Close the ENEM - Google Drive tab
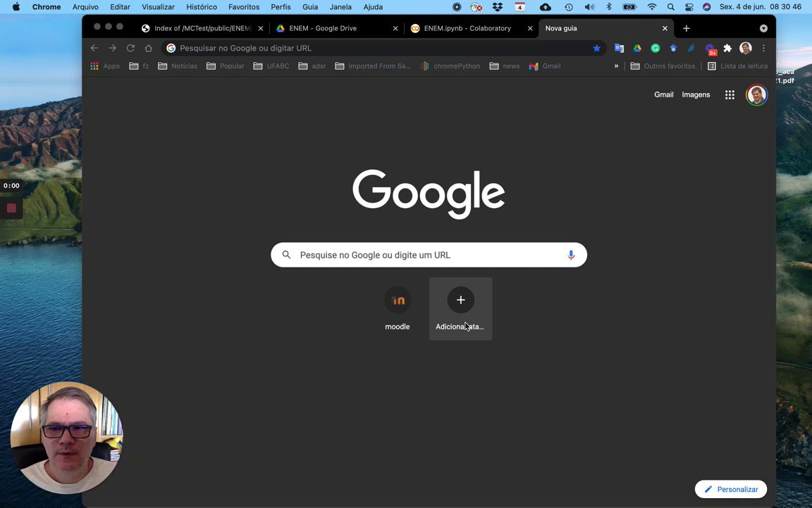The image size is (812, 508). click(395, 28)
